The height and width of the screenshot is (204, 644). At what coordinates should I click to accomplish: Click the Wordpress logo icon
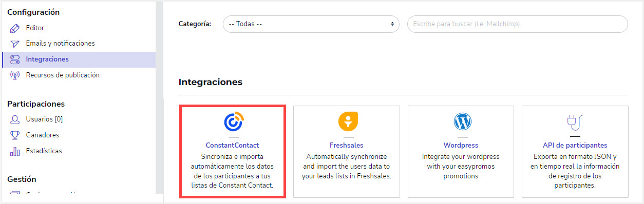coord(462,121)
